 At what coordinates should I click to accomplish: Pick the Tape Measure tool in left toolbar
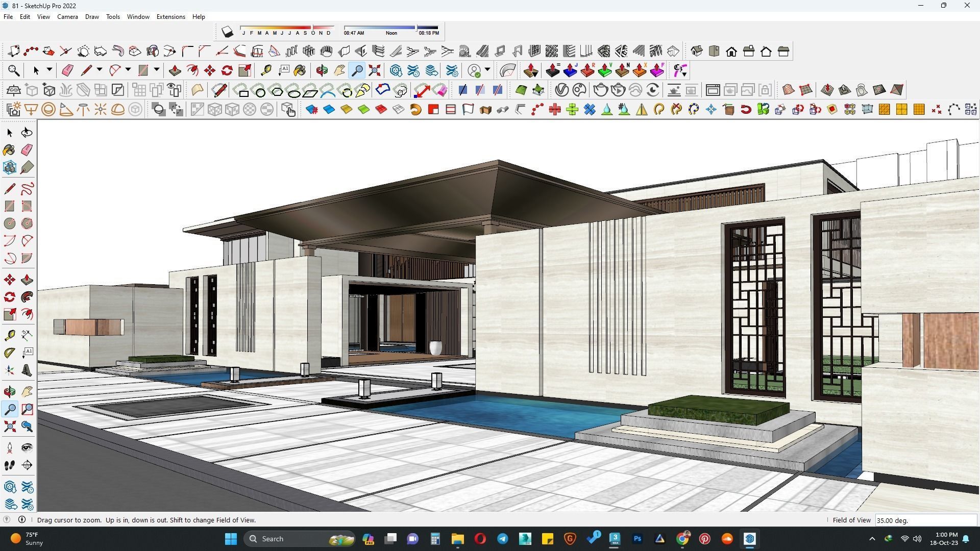tap(9, 335)
